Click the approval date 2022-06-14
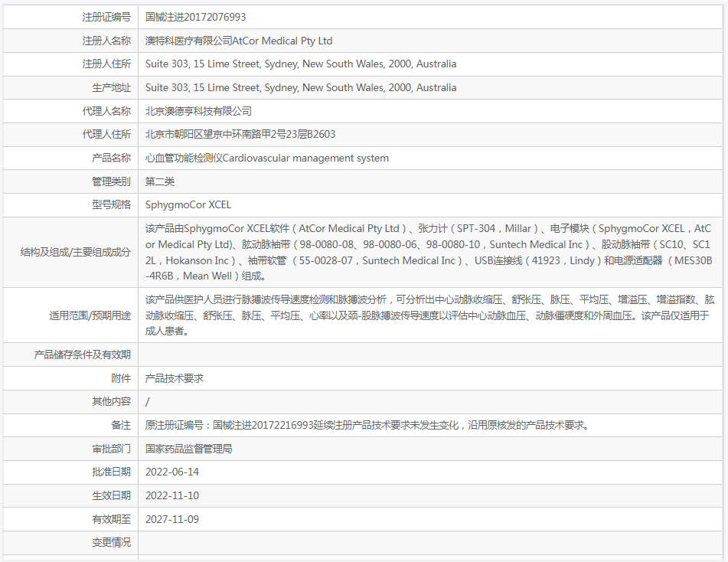Image resolution: width=728 pixels, height=562 pixels. [172, 472]
